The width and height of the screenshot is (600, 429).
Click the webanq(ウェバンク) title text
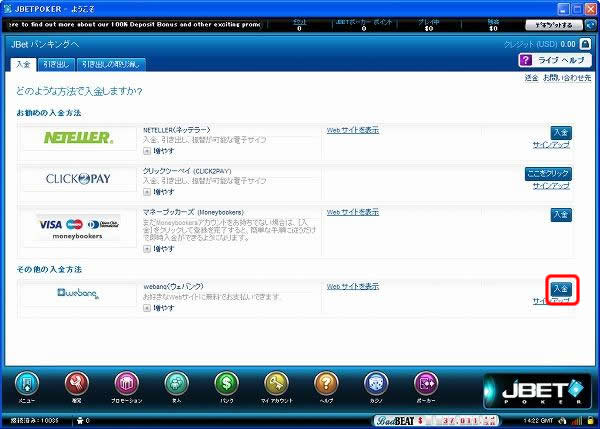point(173,286)
